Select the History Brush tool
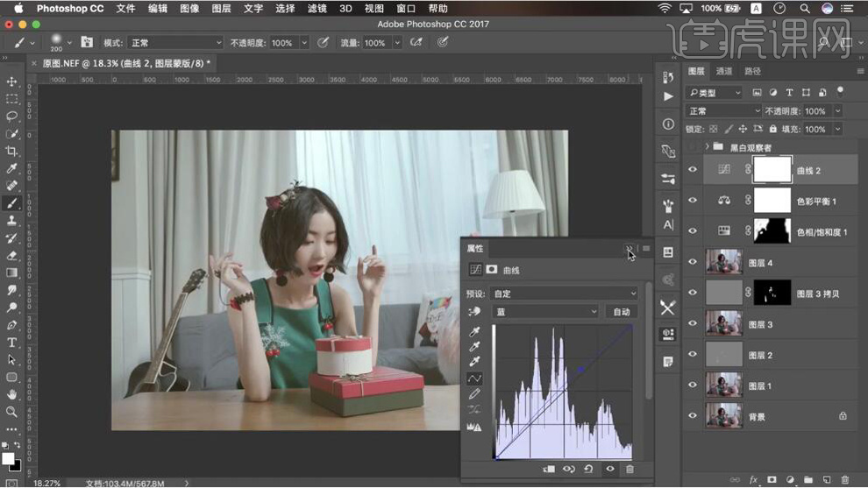Image resolution: width=868 pixels, height=488 pixels. click(x=11, y=238)
